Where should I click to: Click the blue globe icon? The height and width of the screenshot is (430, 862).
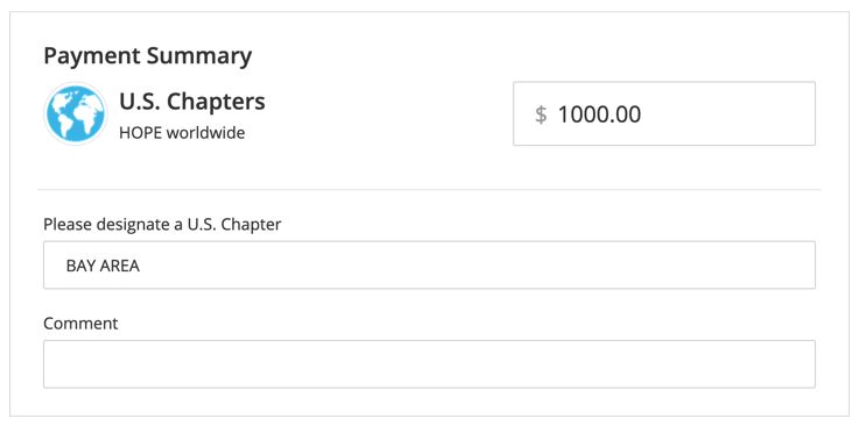coord(75,114)
